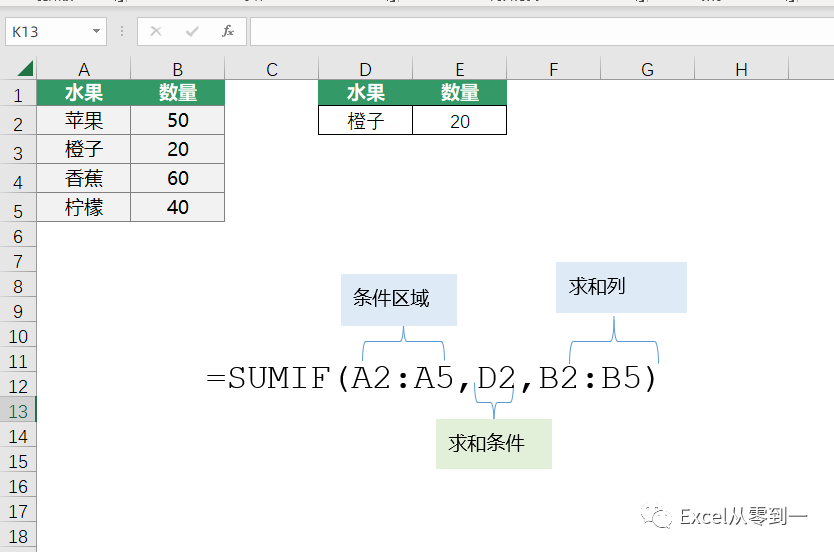834x552 pixels.
Task: Click cell A1 header 水果
Action: [84, 93]
